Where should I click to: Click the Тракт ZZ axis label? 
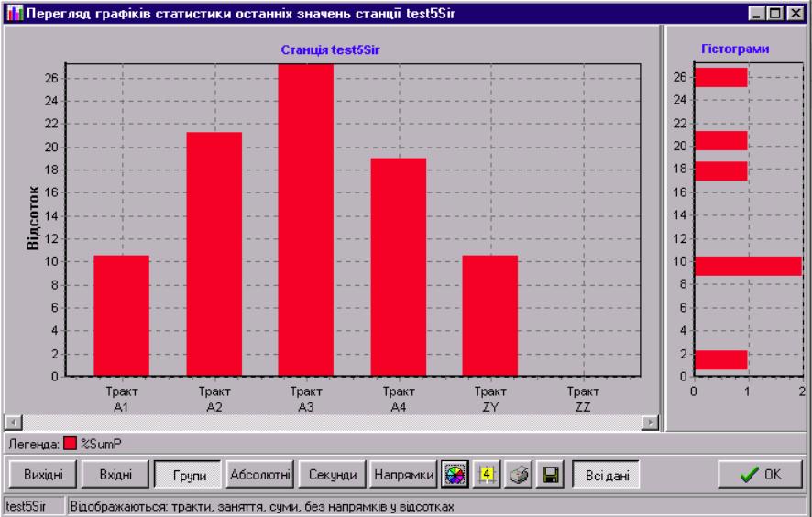click(x=583, y=399)
